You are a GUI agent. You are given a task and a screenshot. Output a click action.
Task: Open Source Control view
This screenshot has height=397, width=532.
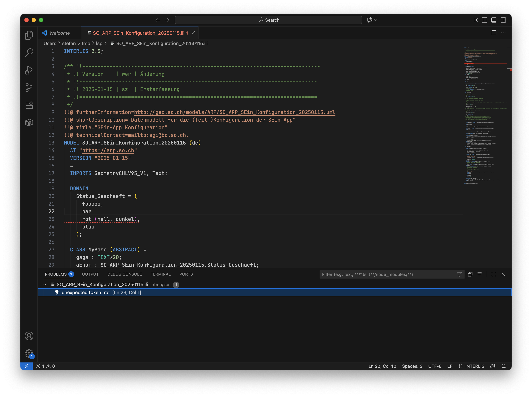[29, 87]
